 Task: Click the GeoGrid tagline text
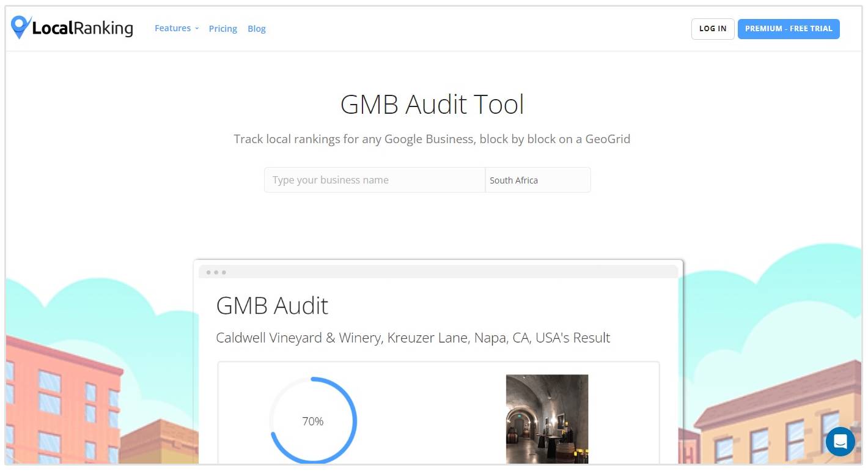432,139
